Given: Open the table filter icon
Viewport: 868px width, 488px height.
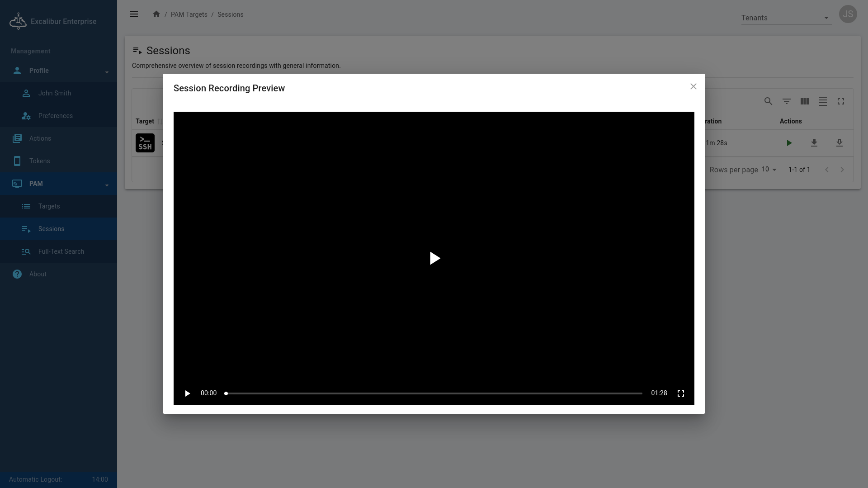Looking at the screenshot, I should point(786,101).
